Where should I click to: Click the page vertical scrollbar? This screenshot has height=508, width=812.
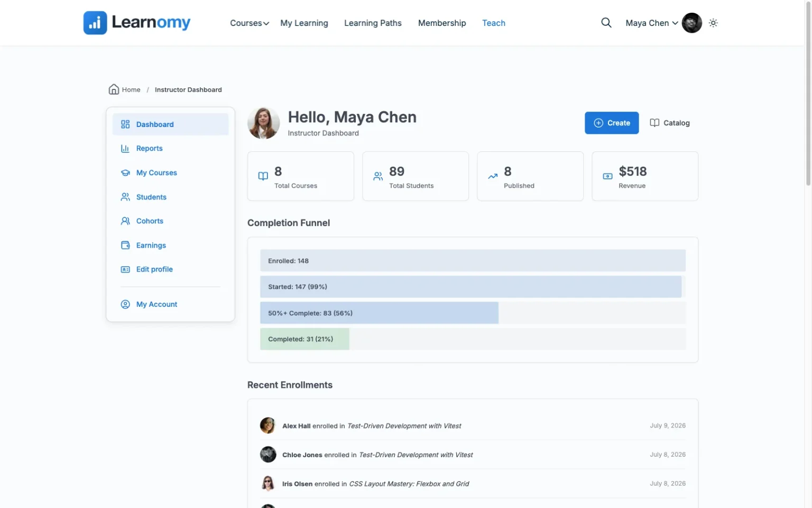coord(808,93)
